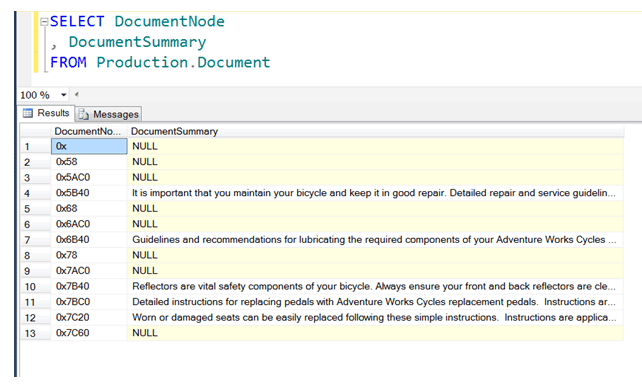
Task: Switch to the Results tab
Action: pyautogui.click(x=46, y=113)
